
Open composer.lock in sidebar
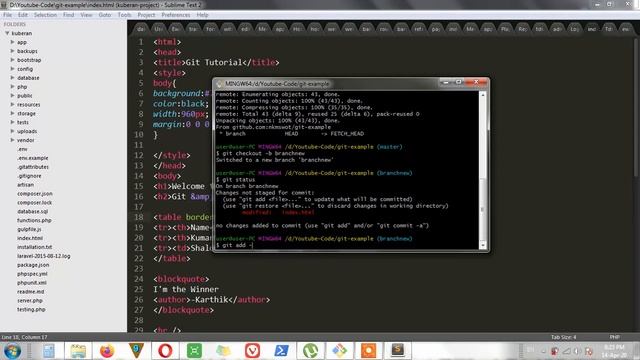pyautogui.click(x=34, y=202)
